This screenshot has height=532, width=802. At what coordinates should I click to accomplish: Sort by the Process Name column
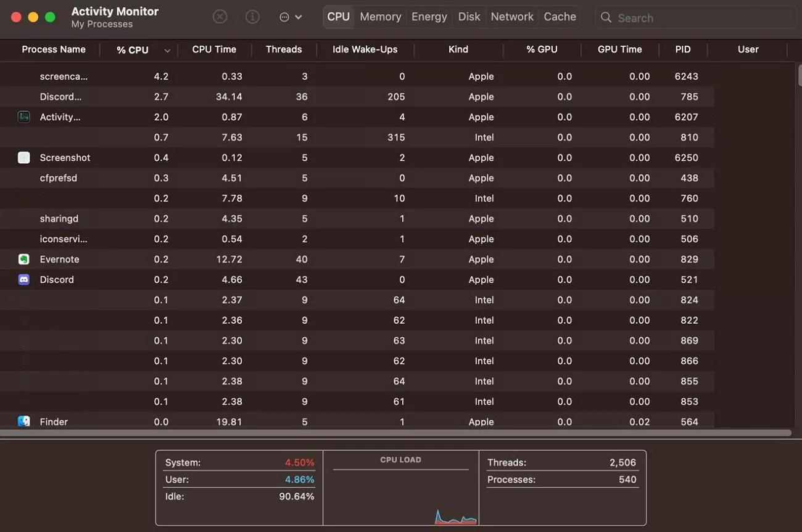54,49
